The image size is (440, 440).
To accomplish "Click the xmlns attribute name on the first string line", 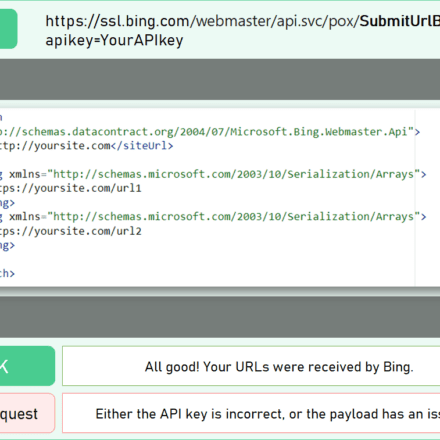I will (25, 174).
